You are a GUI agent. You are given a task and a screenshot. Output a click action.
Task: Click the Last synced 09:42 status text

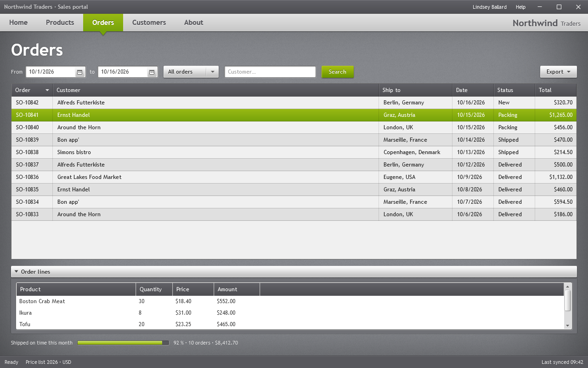pos(562,362)
